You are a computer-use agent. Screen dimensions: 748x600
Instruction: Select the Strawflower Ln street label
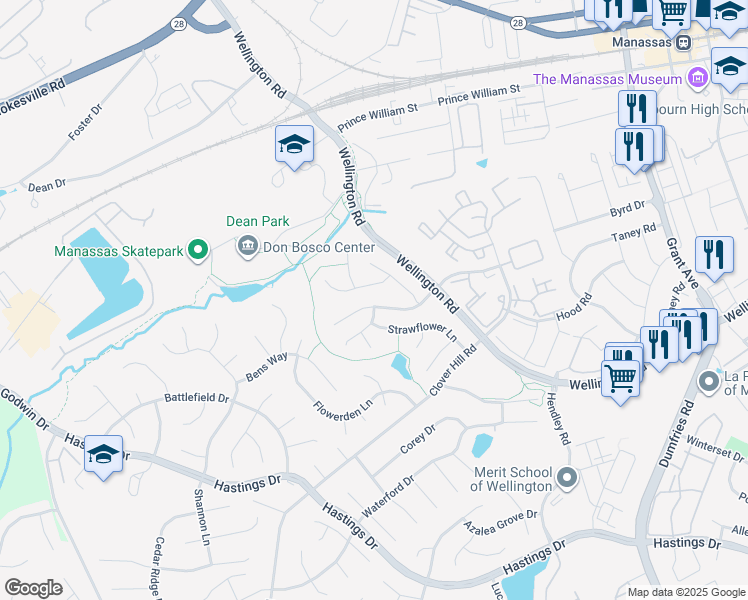pos(422,332)
